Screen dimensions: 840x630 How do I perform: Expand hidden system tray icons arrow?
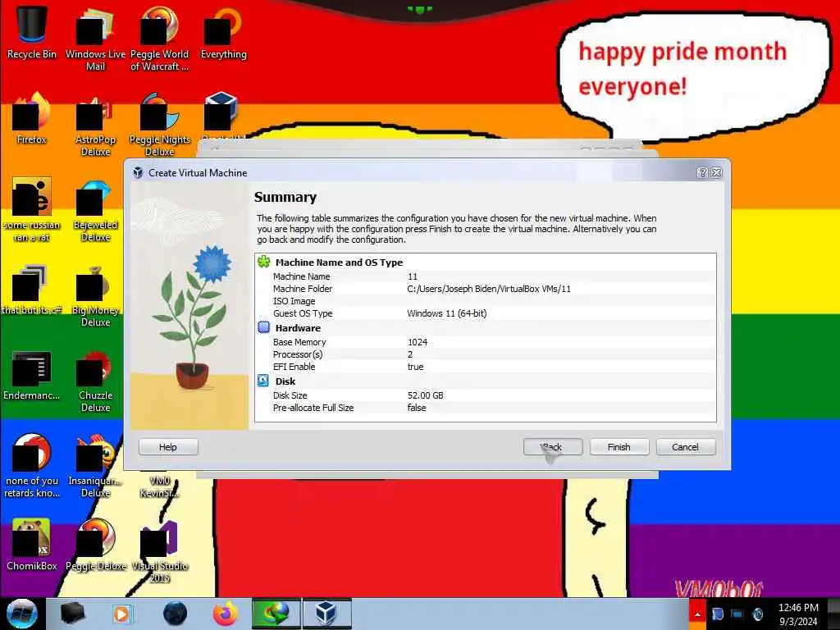(x=697, y=614)
